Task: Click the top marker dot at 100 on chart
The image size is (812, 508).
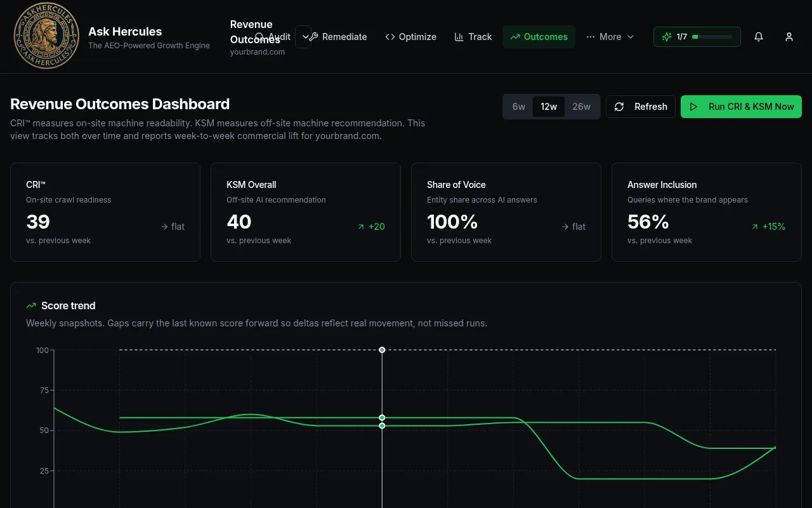Action: pos(382,350)
